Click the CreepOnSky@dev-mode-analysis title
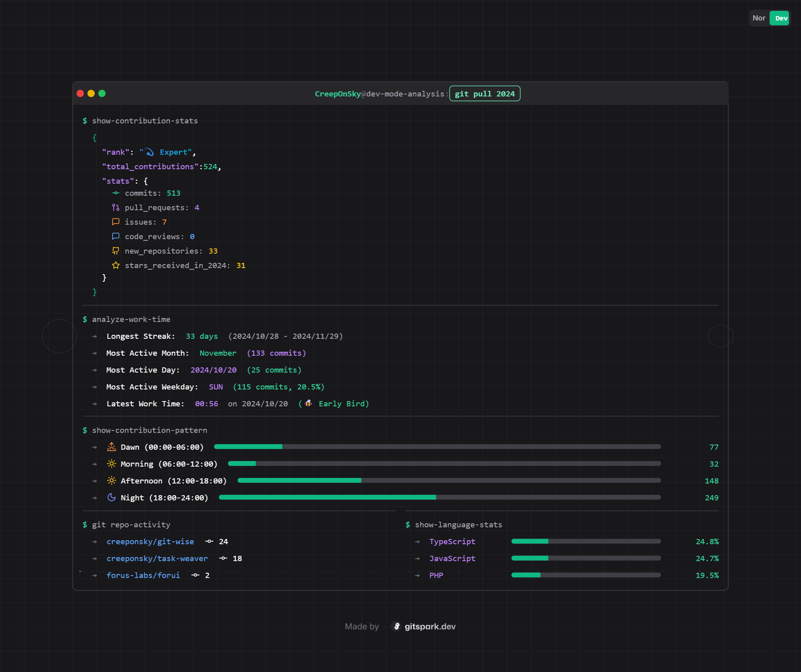Viewport: 801px width, 672px height. click(x=380, y=93)
